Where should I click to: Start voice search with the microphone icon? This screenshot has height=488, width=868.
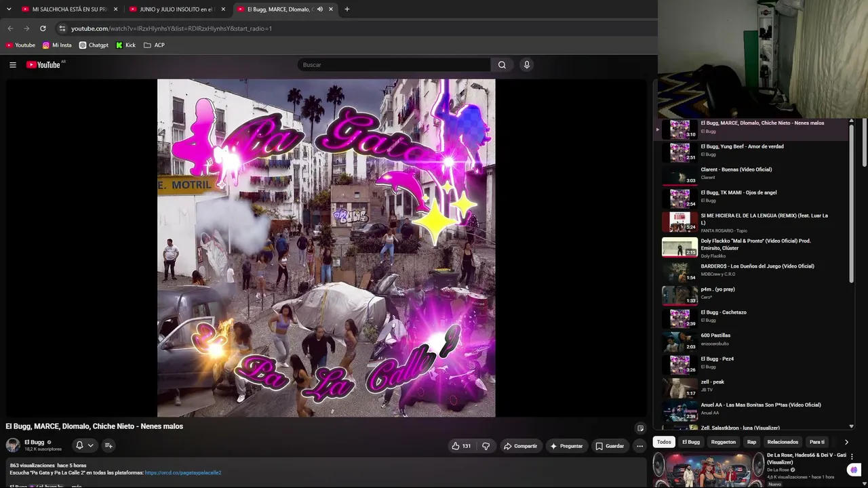[x=526, y=65]
